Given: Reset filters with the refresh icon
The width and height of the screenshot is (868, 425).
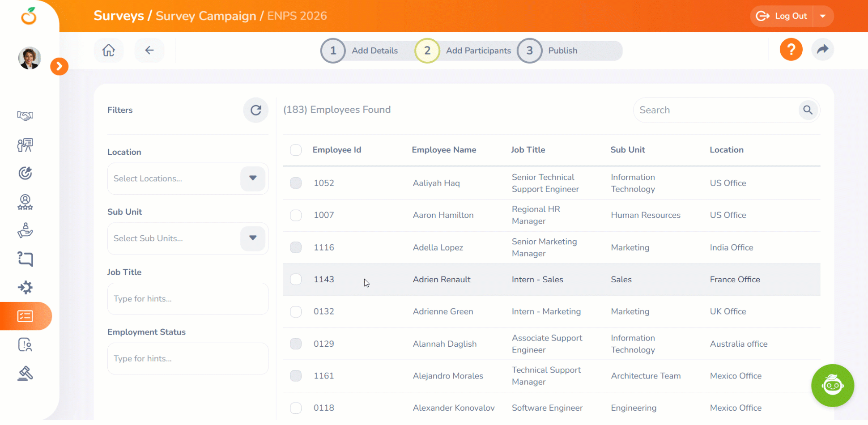Looking at the screenshot, I should [x=255, y=110].
